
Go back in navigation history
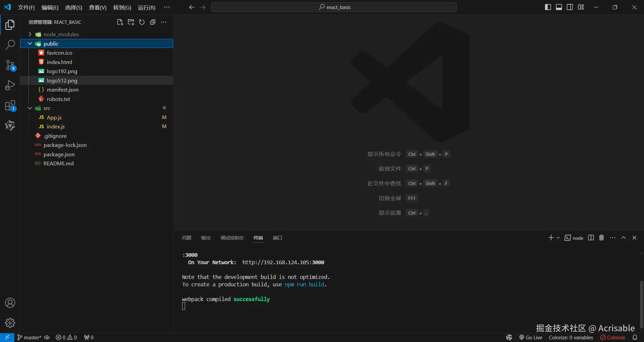pos(192,7)
